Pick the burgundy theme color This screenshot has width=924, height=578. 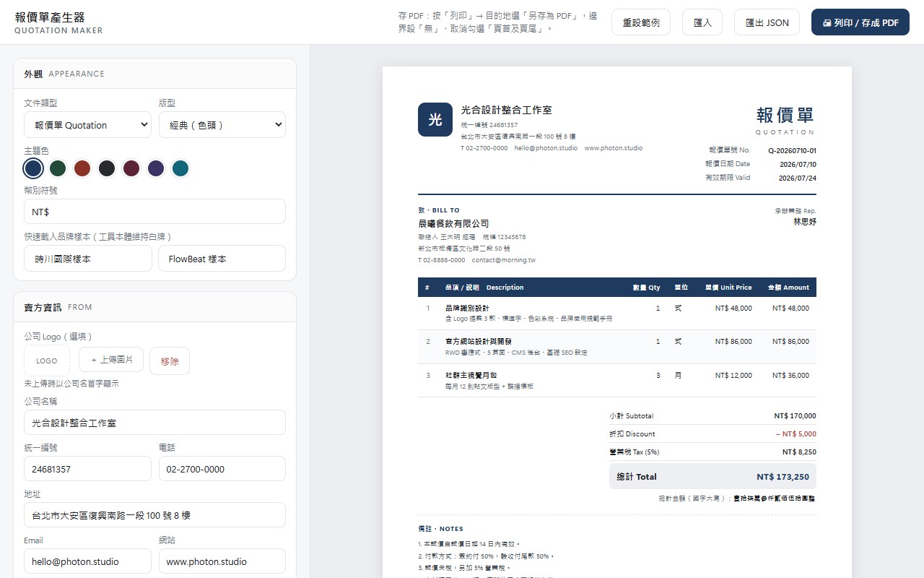(131, 168)
